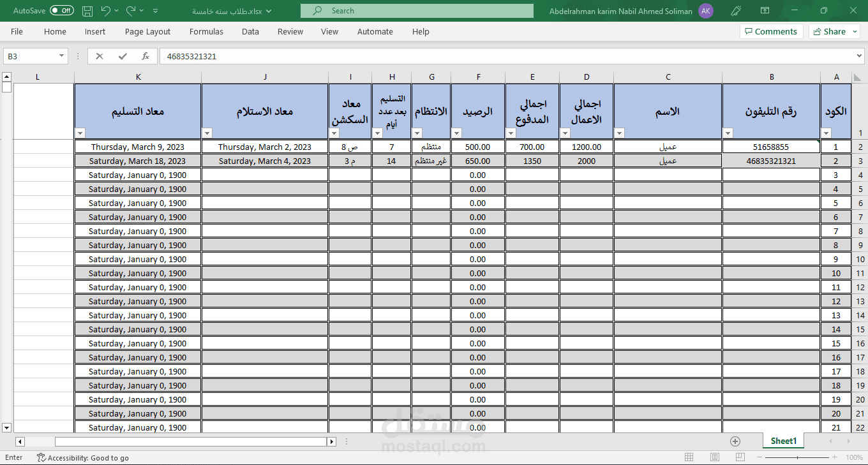Open filter dropdown for اجمالي الاعمال column
868x465 pixels.
coord(565,133)
